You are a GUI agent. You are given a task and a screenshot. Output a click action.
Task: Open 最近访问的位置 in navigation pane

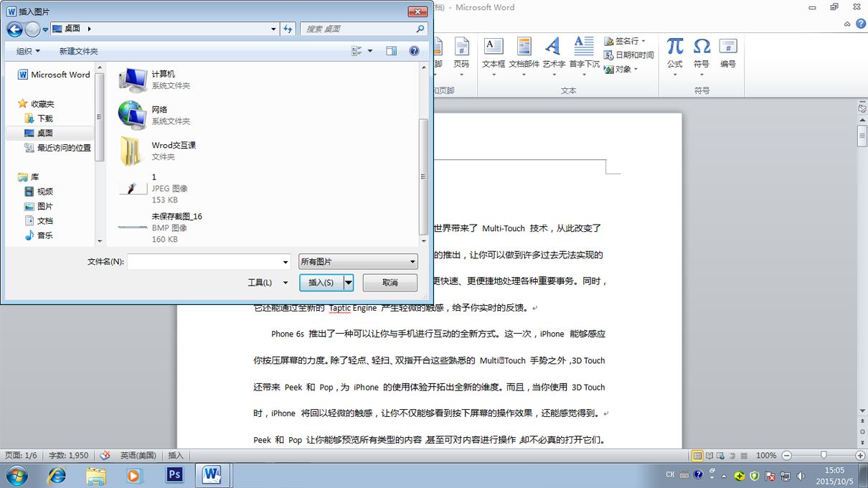click(x=57, y=148)
